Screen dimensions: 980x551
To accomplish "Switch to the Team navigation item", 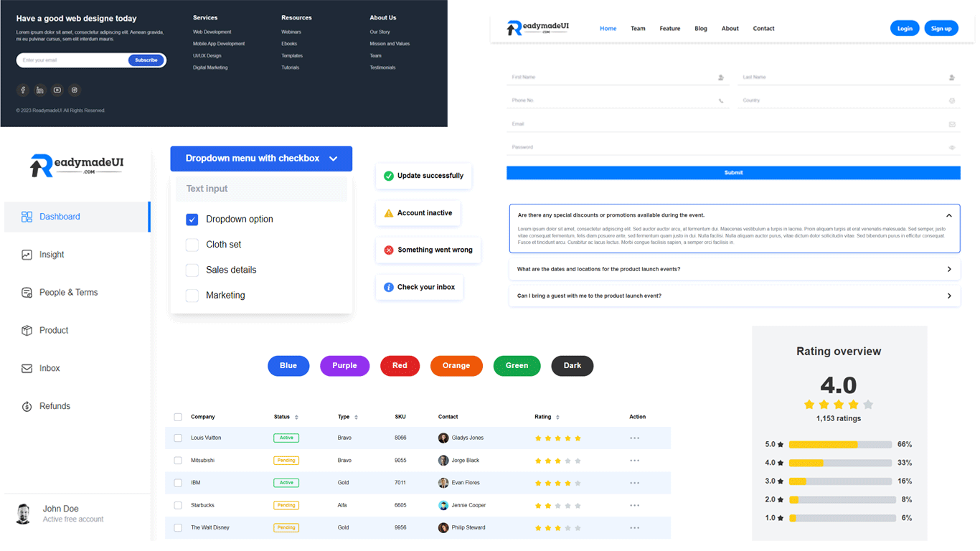I will tap(638, 28).
